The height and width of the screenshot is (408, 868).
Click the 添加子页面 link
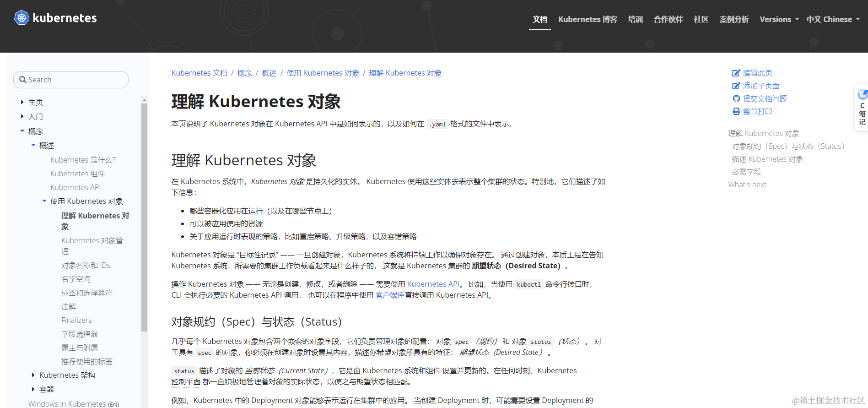click(x=761, y=86)
